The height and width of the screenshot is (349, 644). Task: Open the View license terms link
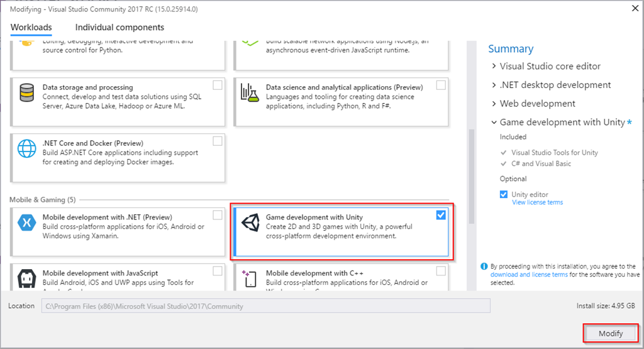click(x=537, y=202)
